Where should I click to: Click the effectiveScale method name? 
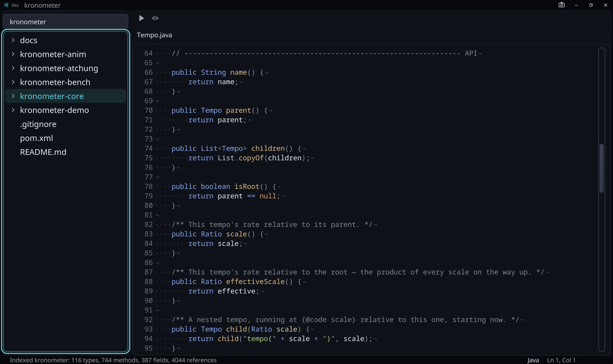(255, 282)
